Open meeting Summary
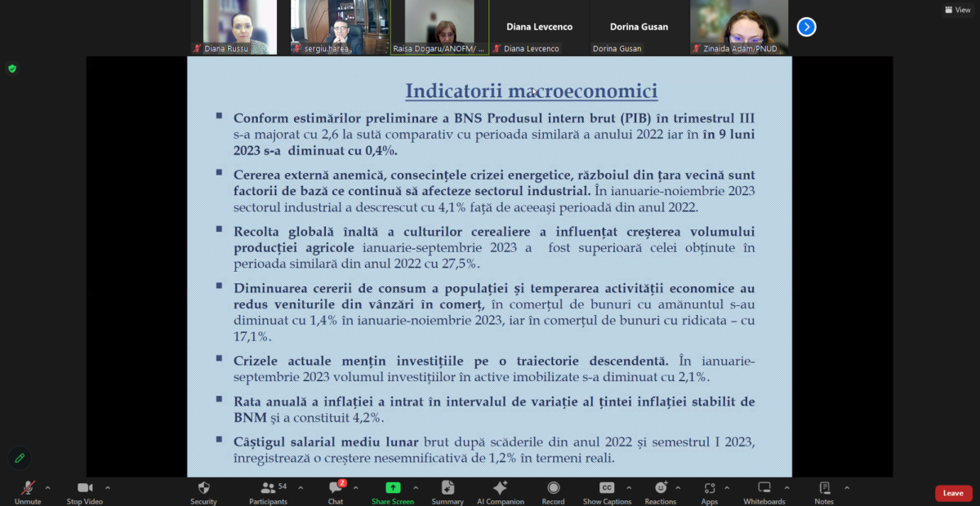This screenshot has width=980, height=506. (x=448, y=492)
